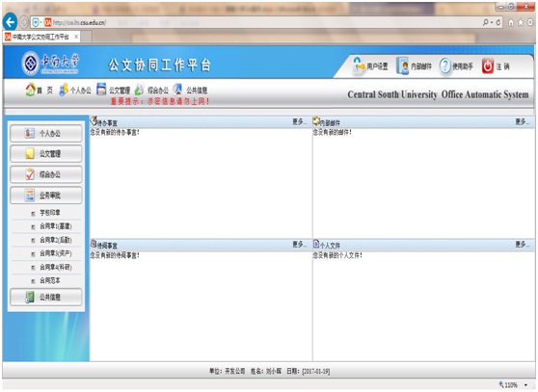Click the 您没有新的个人文件 message

pos(337,255)
